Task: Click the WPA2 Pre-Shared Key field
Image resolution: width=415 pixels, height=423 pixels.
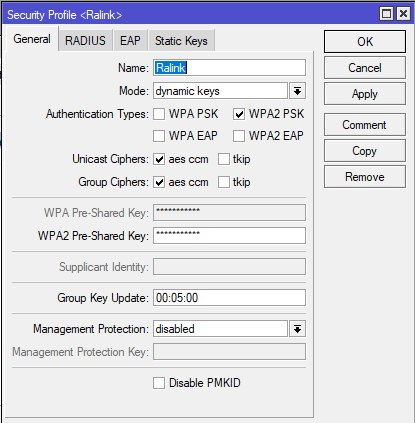Action: coord(229,236)
